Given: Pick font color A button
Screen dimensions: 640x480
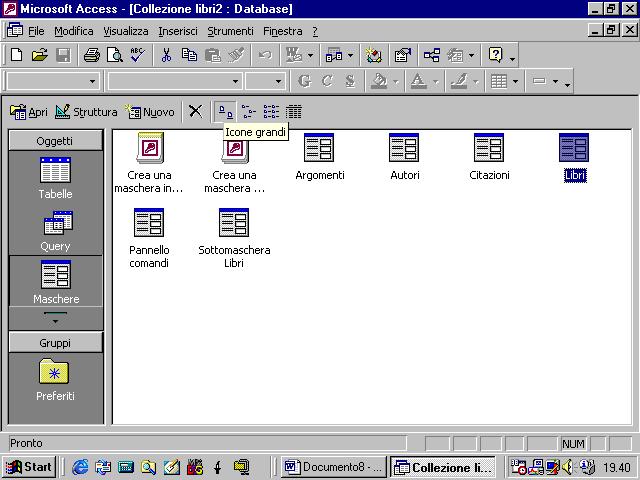Looking at the screenshot, I should tap(418, 81).
